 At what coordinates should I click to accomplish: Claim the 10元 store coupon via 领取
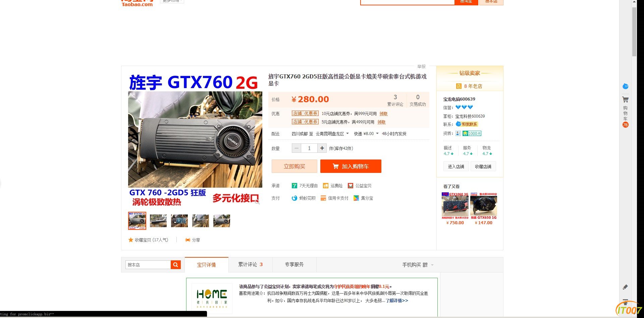(x=383, y=114)
